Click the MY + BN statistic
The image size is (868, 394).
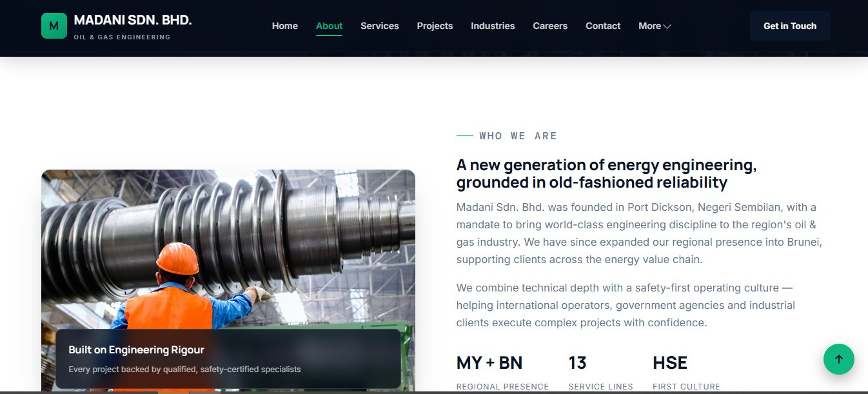coord(489,363)
